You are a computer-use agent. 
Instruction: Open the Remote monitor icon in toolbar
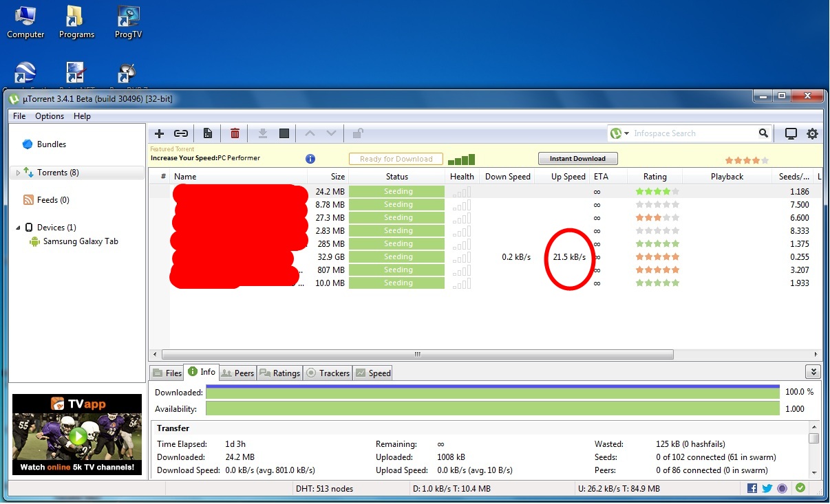(x=791, y=133)
